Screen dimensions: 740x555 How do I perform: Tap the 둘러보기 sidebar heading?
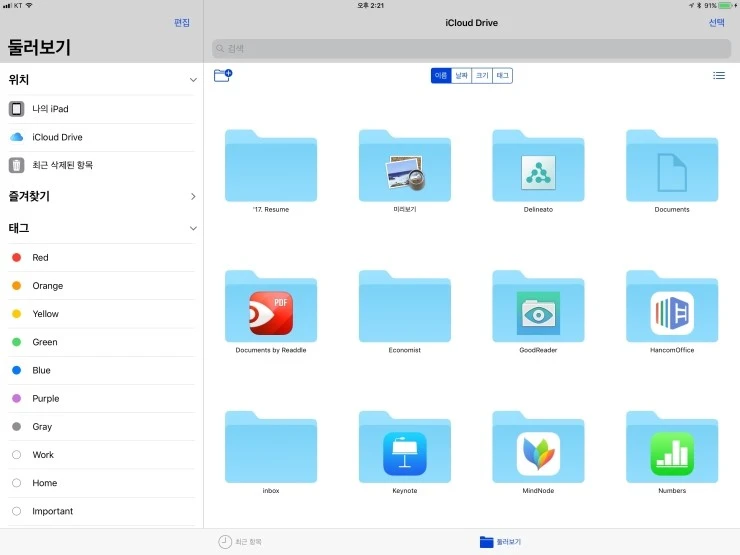(40, 47)
